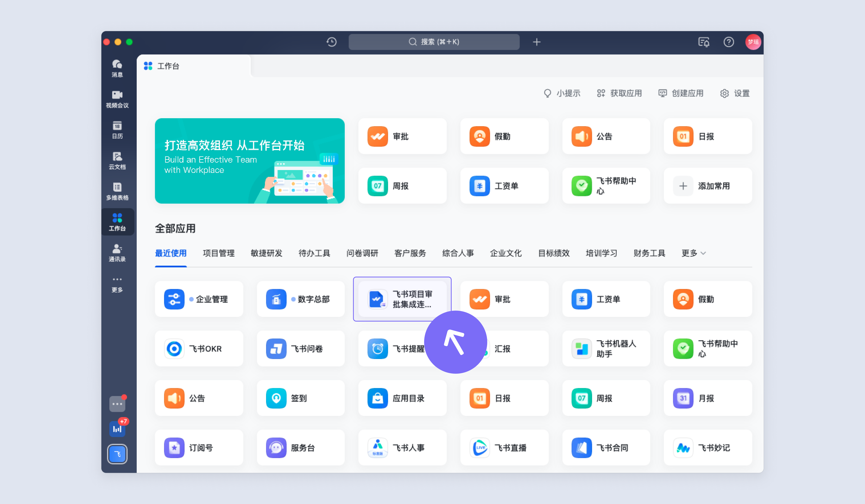Select the 综合人事 tab

point(458,253)
